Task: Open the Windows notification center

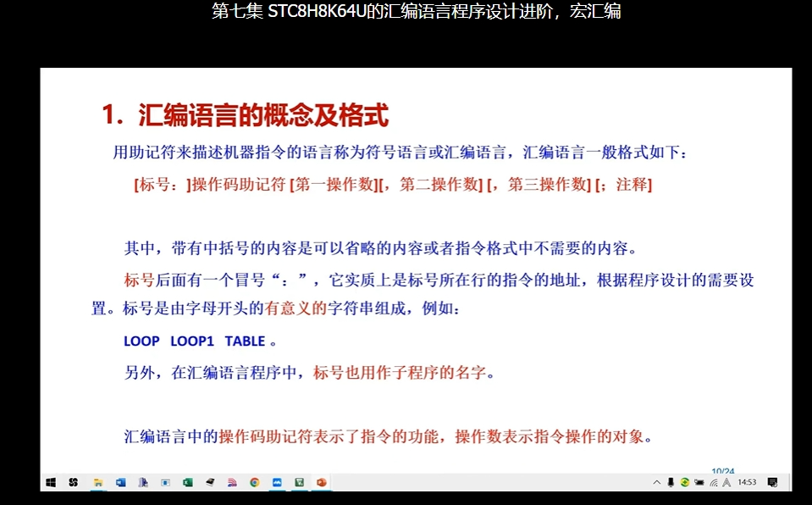Action: click(x=772, y=483)
